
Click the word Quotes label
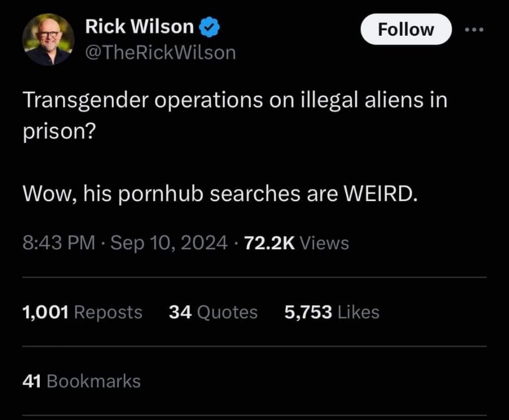pyautogui.click(x=227, y=312)
